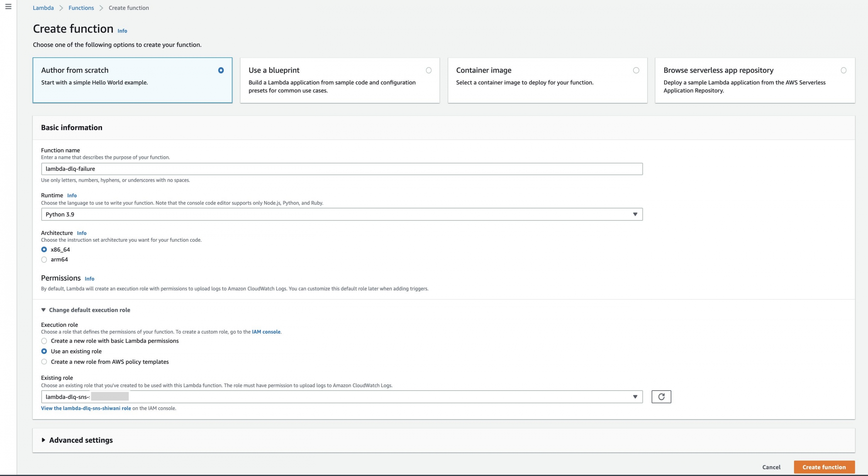Viewport: 868px width, 476px height.
Task: Open the IAM console link
Action: pyautogui.click(x=266, y=332)
